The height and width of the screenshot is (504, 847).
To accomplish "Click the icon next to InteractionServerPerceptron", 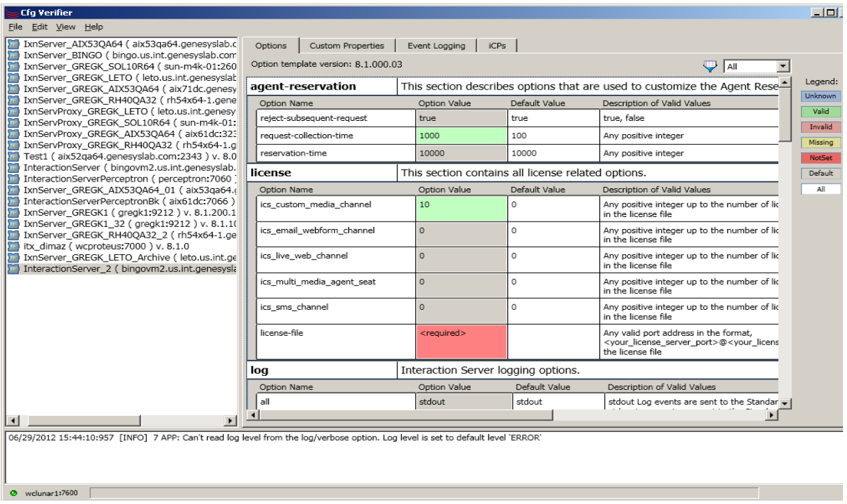I will 13,179.
